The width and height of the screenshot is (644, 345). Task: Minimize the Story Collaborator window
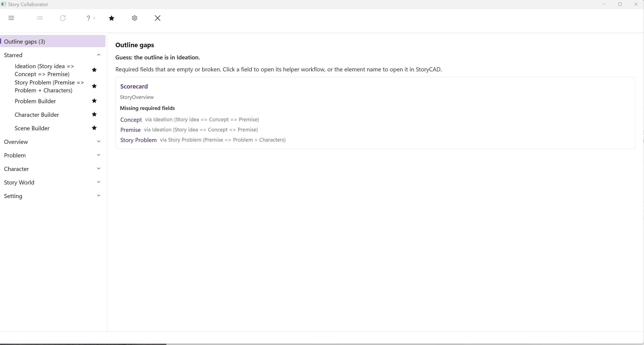604,4
